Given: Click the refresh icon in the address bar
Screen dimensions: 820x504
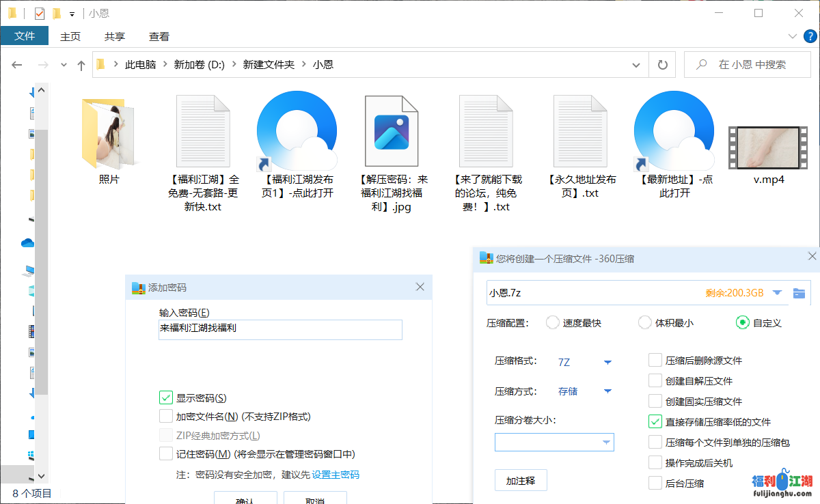Looking at the screenshot, I should pos(661,64).
